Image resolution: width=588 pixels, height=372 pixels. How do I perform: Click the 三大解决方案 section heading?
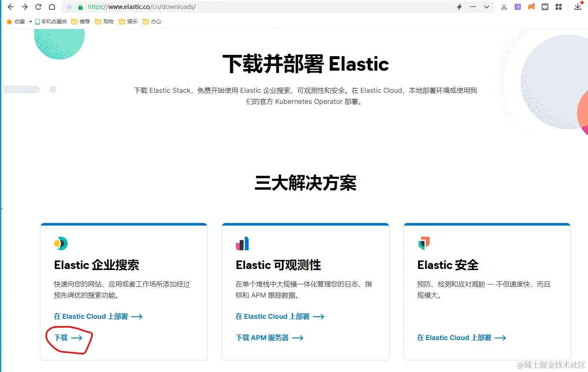pyautogui.click(x=306, y=183)
